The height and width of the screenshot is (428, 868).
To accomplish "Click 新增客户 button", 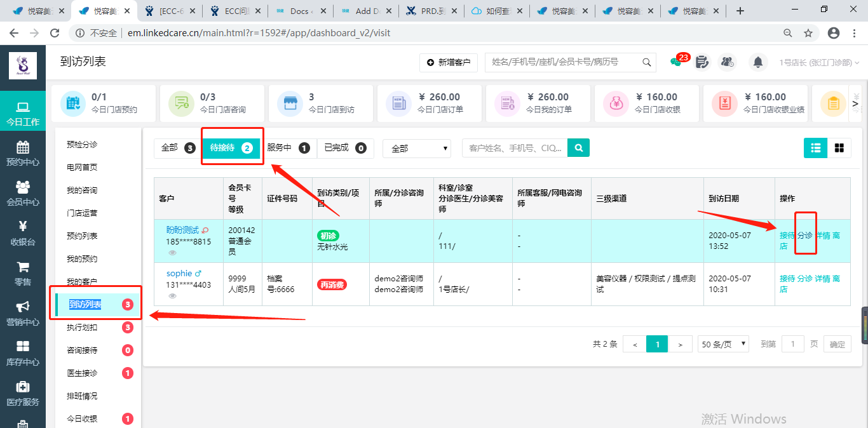I will coord(449,62).
